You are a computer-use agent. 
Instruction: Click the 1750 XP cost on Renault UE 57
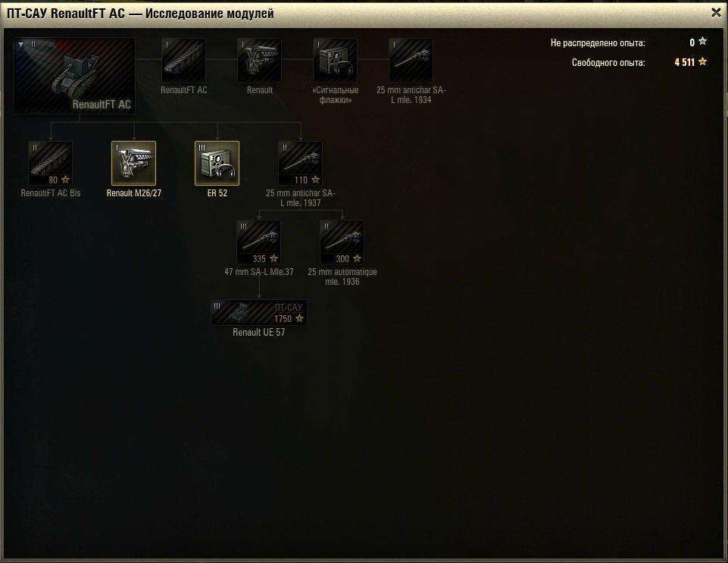click(283, 319)
